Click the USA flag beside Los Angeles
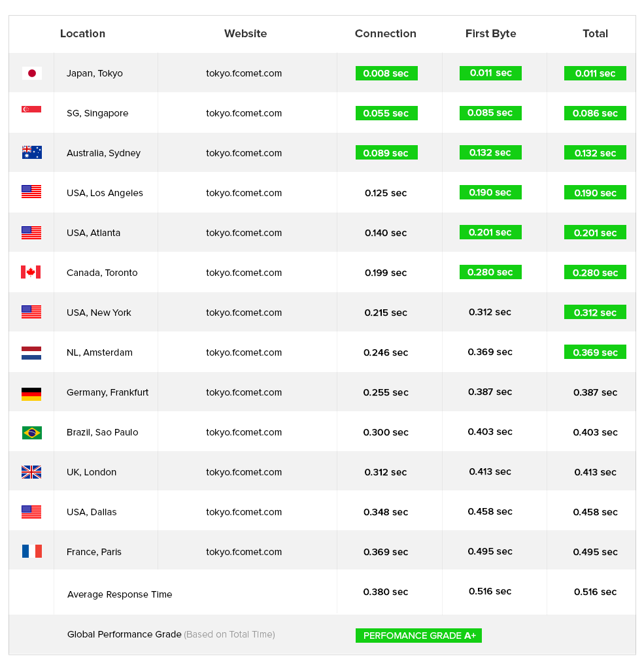Screen dimensions: 644x663 pyautogui.click(x=31, y=192)
